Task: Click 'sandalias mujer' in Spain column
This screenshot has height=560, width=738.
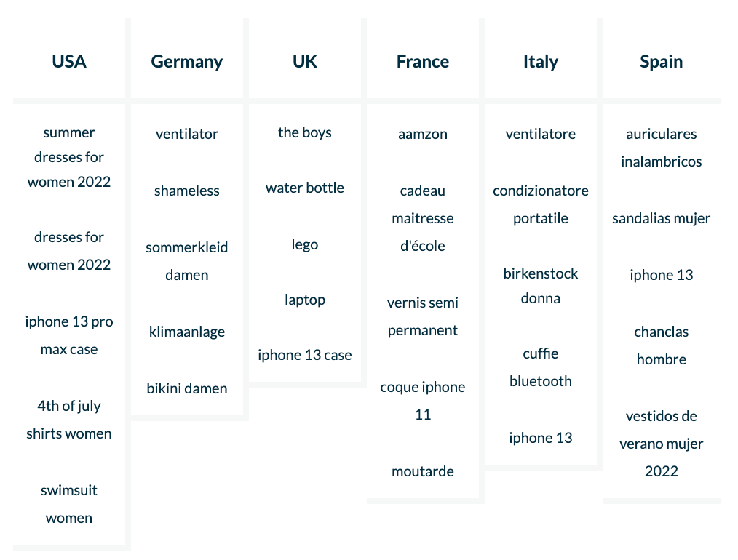Action: tap(662, 218)
